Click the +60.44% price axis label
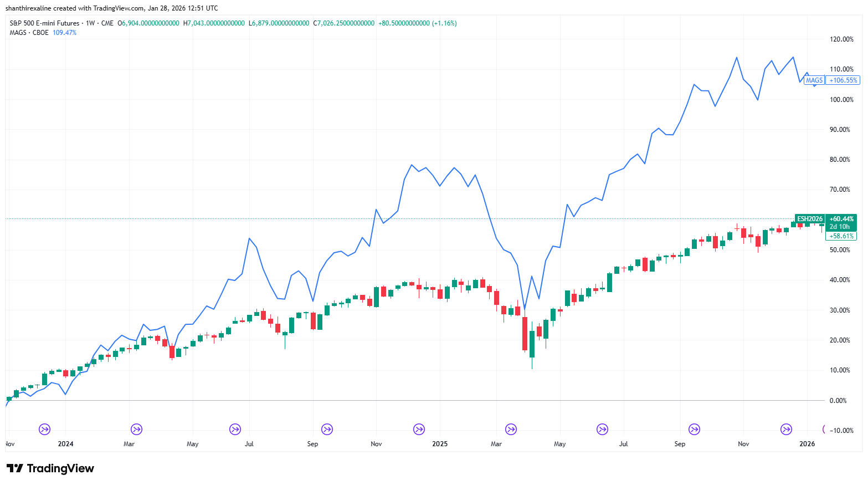The width and height of the screenshot is (868, 485). [841, 219]
